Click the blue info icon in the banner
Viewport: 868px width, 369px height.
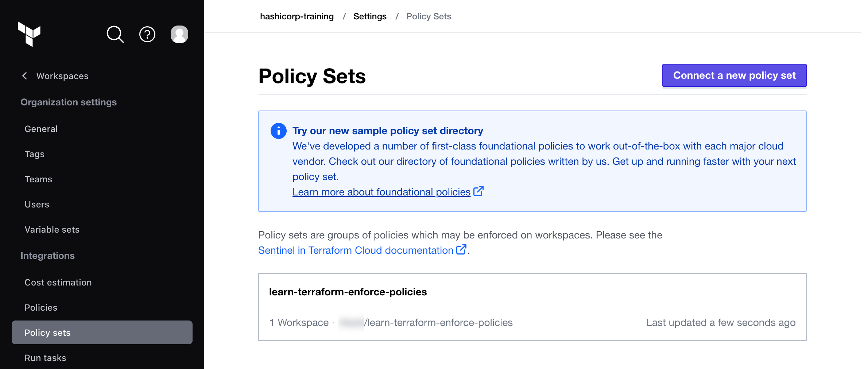(x=278, y=131)
